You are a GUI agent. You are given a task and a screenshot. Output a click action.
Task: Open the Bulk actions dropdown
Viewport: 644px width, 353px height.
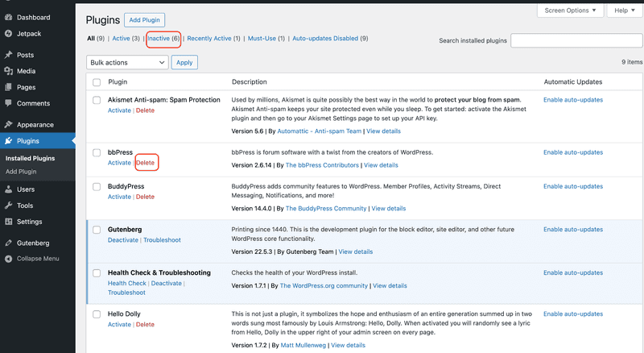click(x=126, y=62)
